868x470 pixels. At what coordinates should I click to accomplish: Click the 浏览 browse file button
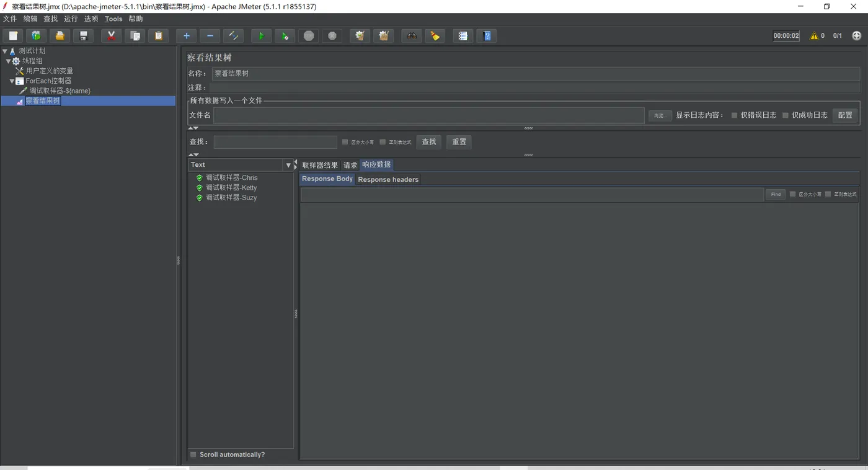point(660,115)
